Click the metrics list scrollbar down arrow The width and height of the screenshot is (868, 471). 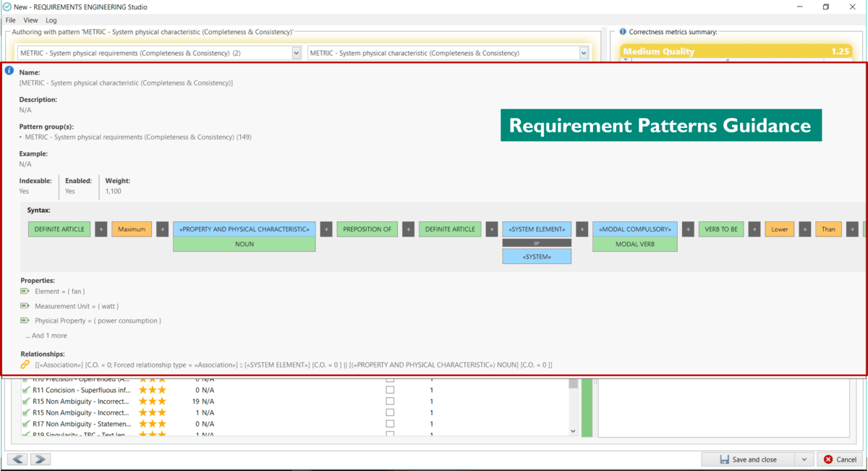(x=574, y=431)
